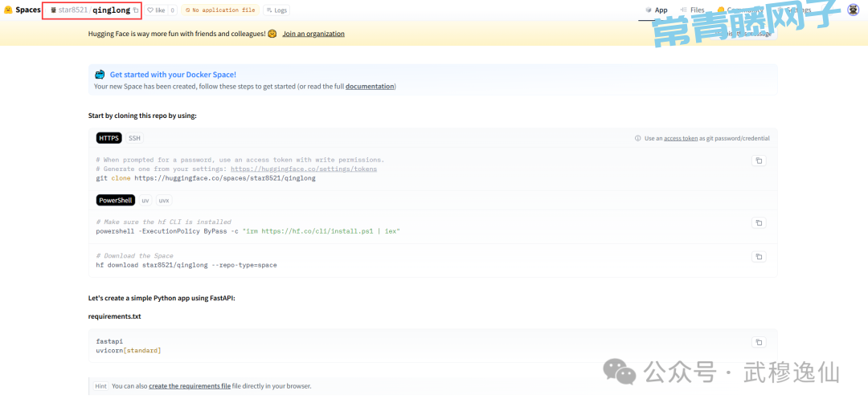
Task: Select the uvx install option
Action: point(163,200)
